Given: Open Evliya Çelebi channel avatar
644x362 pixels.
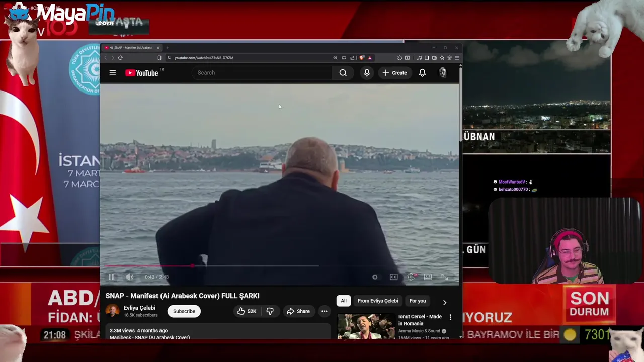Looking at the screenshot, I should [112, 311].
